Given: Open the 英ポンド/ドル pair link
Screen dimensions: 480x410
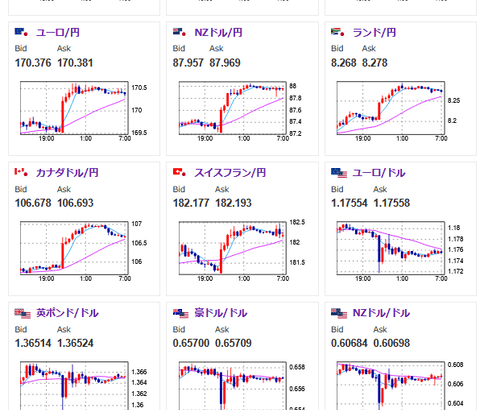Looking at the screenshot, I should point(67,313).
